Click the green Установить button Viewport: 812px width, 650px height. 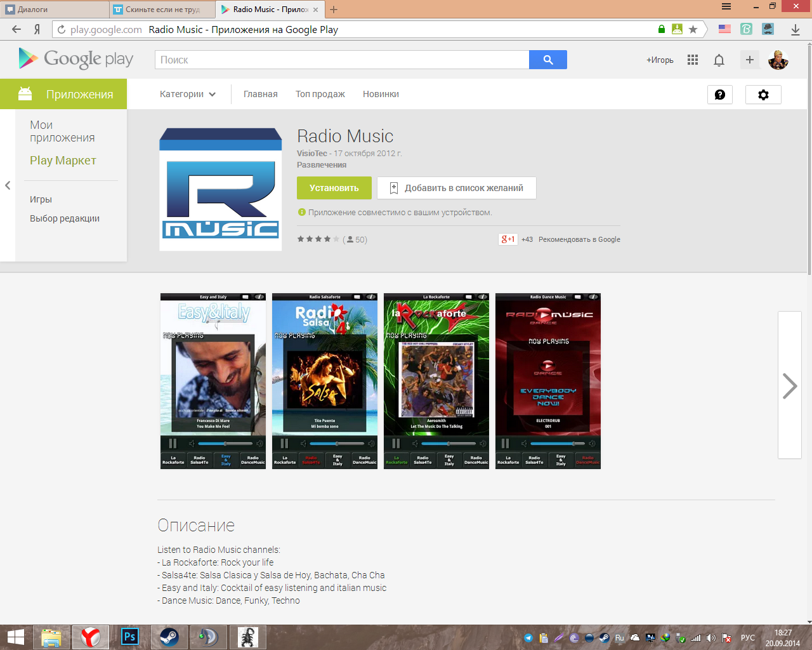334,188
